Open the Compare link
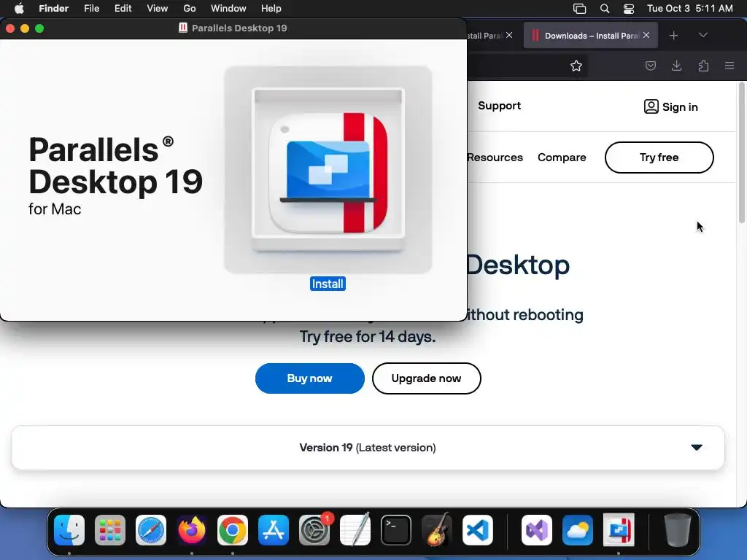Viewport: 747px width, 560px height. [562, 157]
